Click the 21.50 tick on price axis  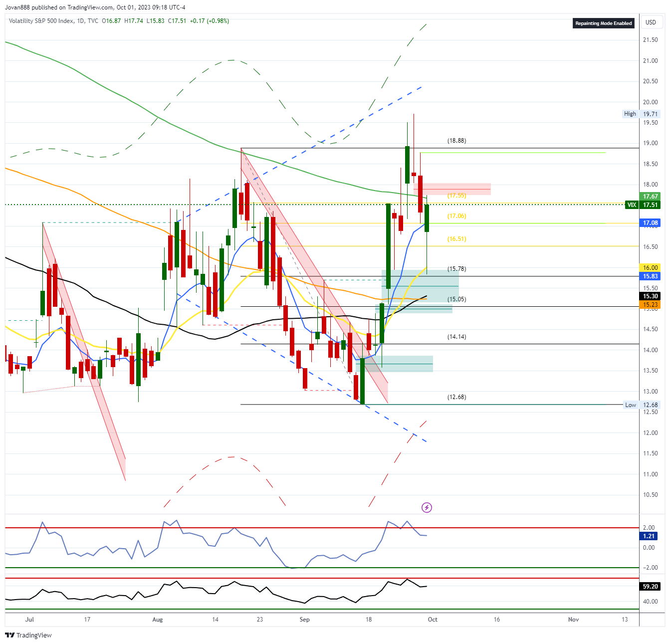650,40
